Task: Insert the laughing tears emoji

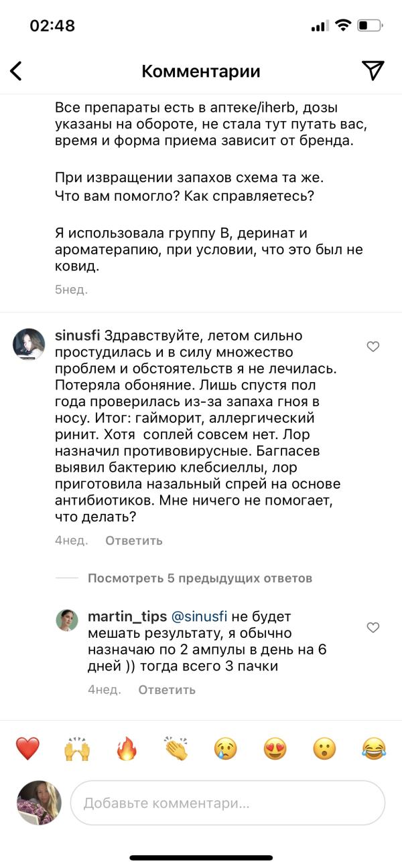Action: coord(374,748)
